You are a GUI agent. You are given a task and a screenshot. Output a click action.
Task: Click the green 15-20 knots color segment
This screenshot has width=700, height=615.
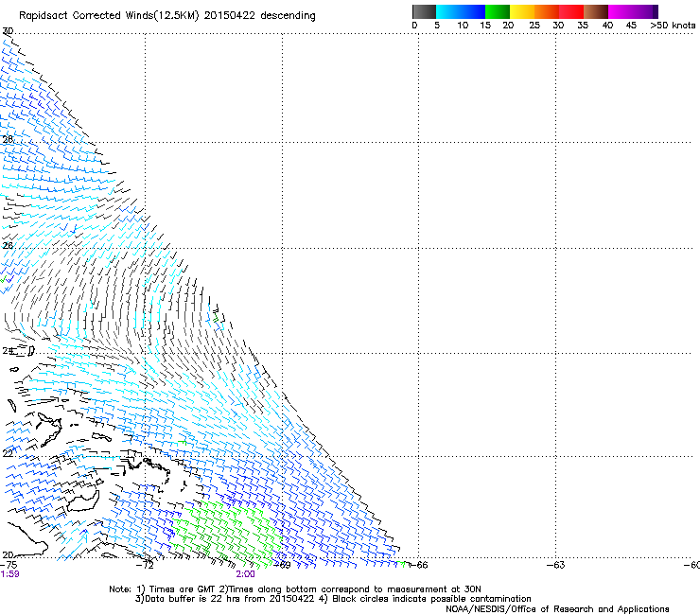[498, 11]
